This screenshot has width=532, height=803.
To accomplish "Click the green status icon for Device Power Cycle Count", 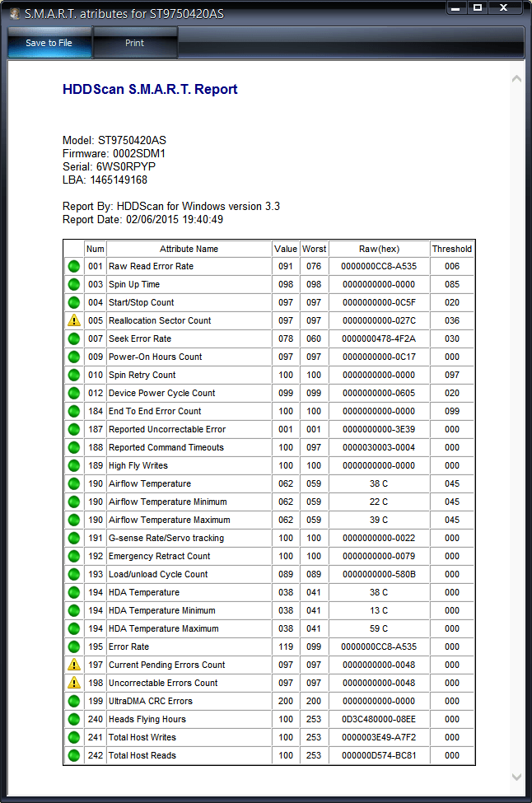I will click(74, 393).
